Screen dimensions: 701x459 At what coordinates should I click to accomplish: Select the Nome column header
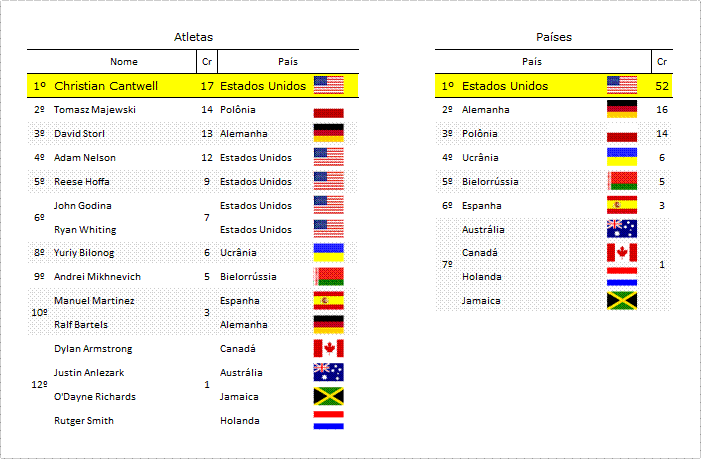tap(124, 62)
